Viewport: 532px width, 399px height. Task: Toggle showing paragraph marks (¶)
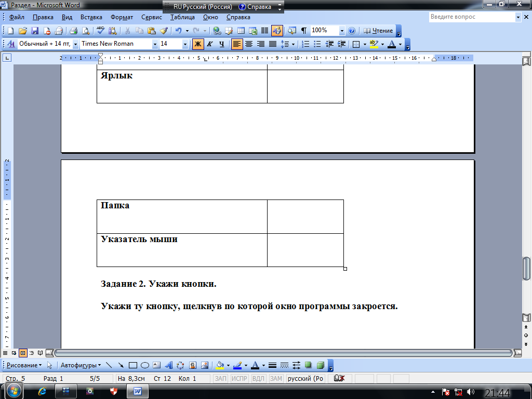tap(304, 31)
